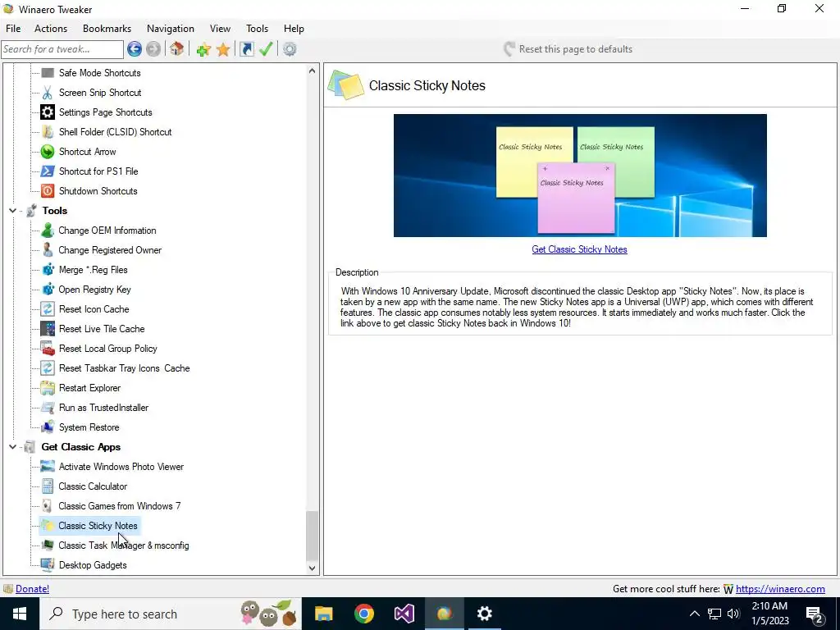Open File Explorer from taskbar
The image size is (840, 630).
323,614
